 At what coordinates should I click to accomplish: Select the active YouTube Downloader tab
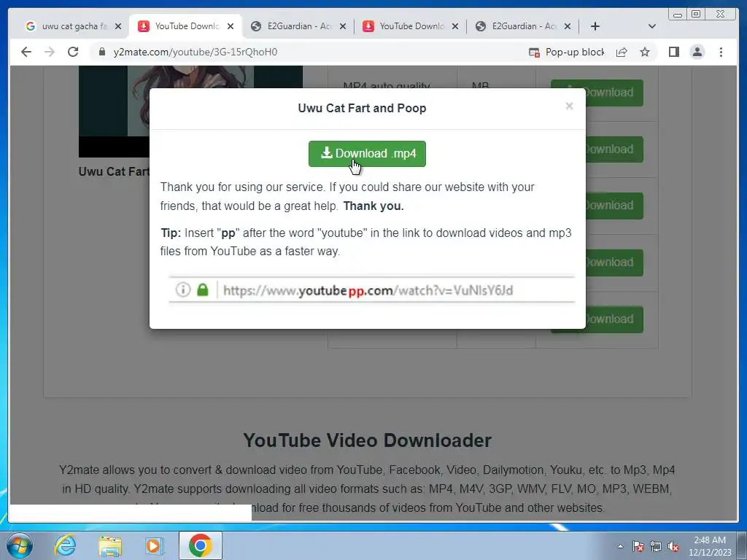tap(187, 26)
